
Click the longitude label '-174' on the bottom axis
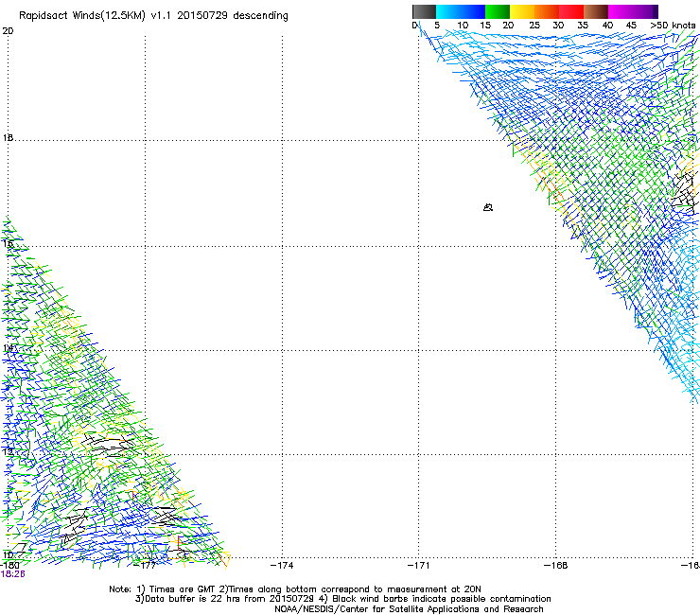282,565
